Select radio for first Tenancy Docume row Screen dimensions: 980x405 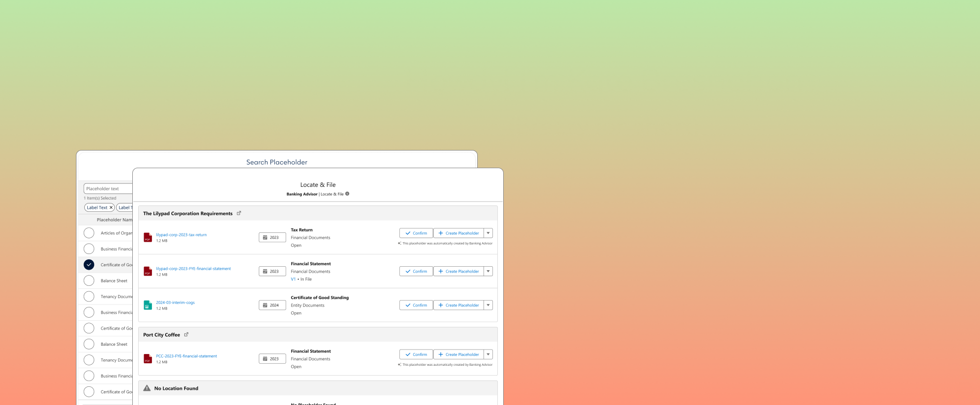coord(89,297)
